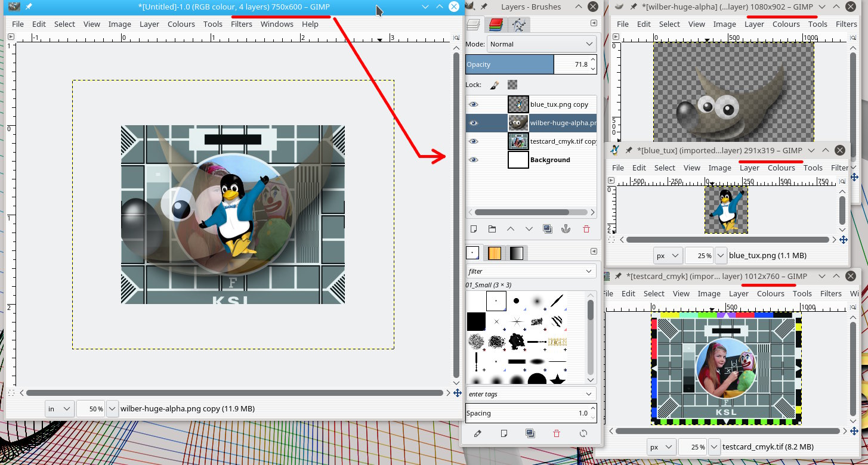Hide the wilber-huge-alpha layer
Image resolution: width=868 pixels, height=465 pixels.
[x=474, y=123]
